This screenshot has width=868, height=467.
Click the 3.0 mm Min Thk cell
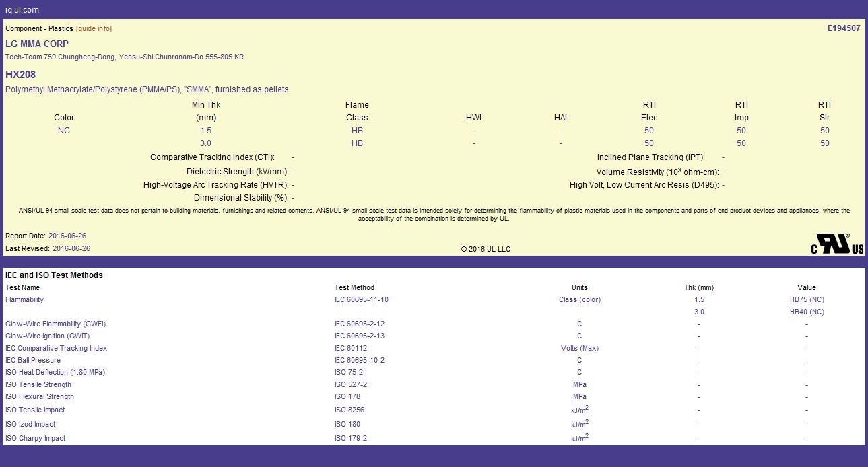click(x=206, y=143)
